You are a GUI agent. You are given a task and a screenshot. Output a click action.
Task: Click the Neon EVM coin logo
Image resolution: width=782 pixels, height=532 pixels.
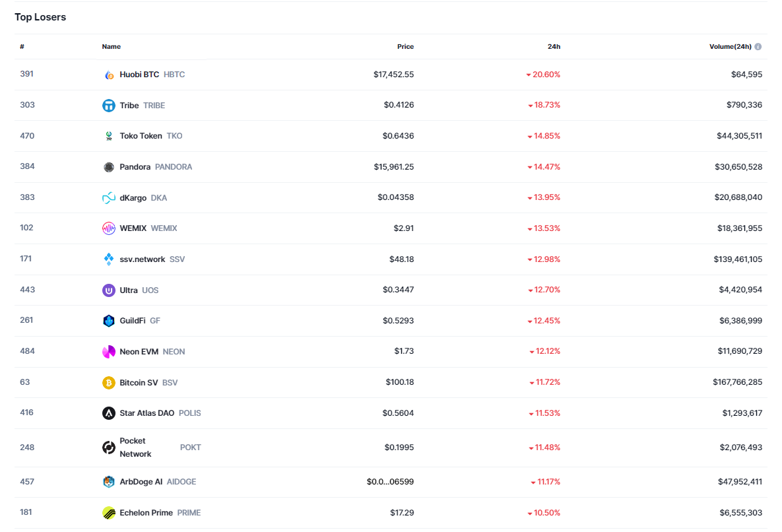coord(109,352)
